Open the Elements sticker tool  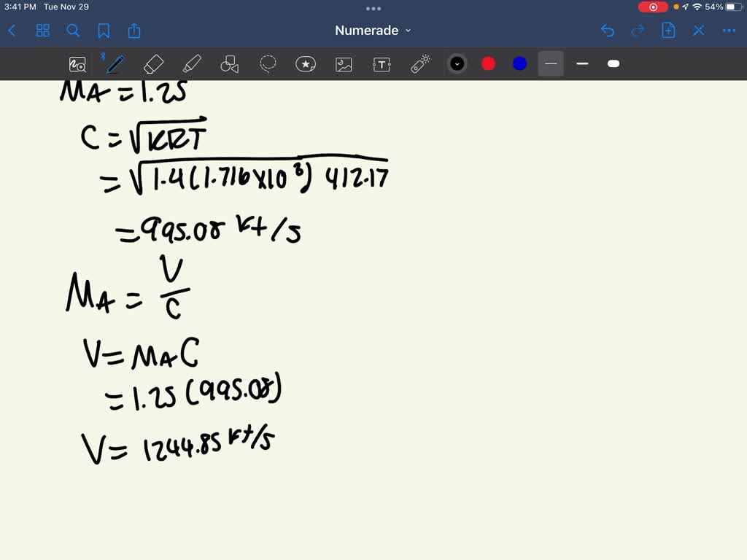306,64
